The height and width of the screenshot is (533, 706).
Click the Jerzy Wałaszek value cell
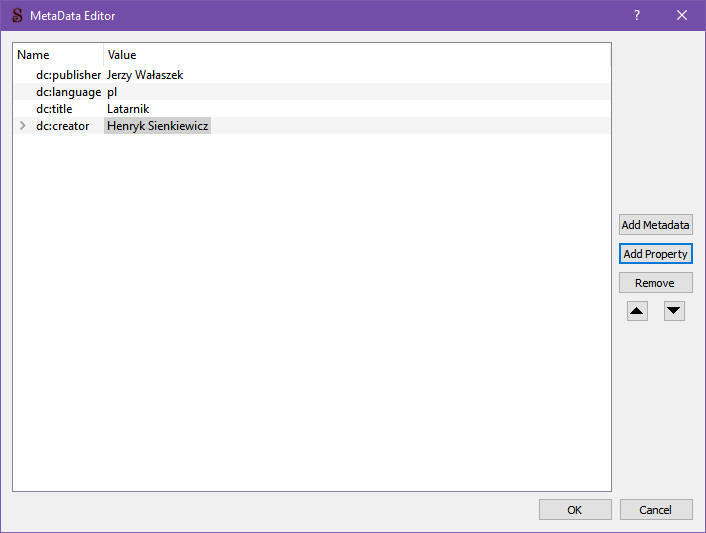click(x=145, y=75)
